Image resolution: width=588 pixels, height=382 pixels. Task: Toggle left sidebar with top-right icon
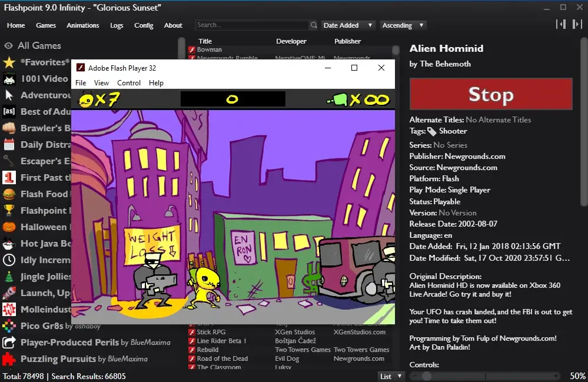click(560, 24)
